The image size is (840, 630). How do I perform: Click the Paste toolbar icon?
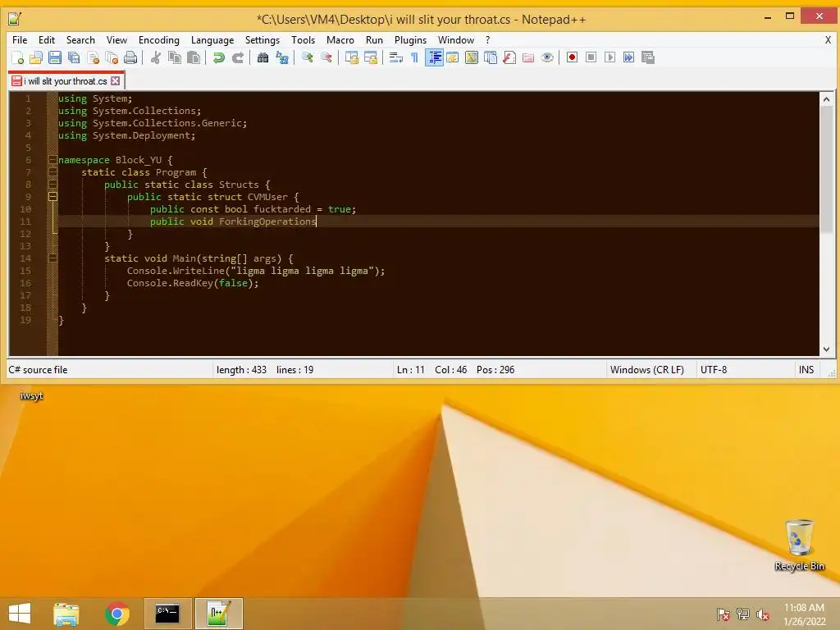pos(194,57)
